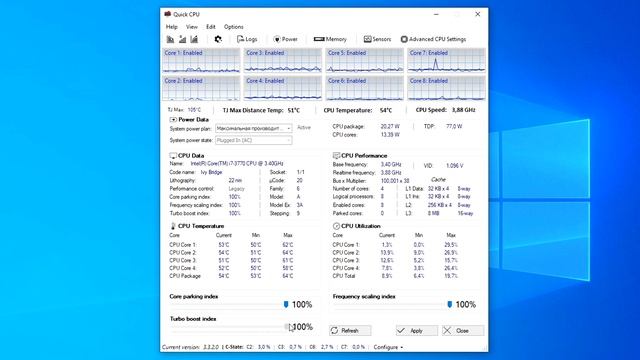Click the Core parking index slider handle

286,304
